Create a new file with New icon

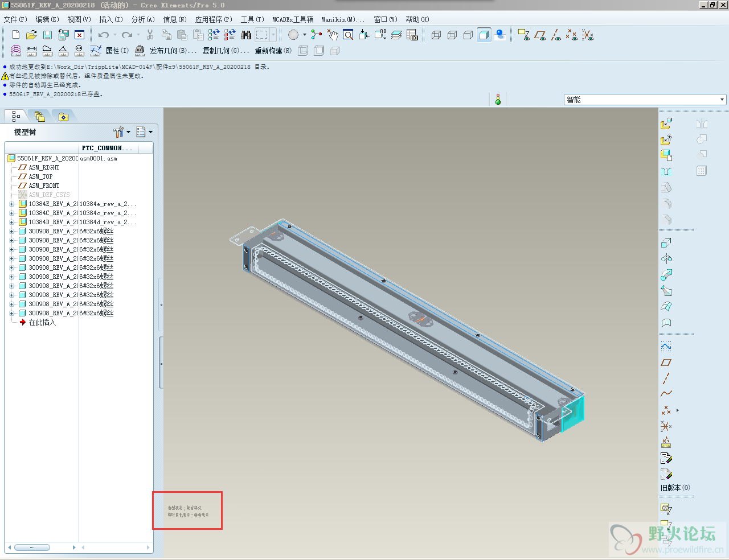pos(16,35)
